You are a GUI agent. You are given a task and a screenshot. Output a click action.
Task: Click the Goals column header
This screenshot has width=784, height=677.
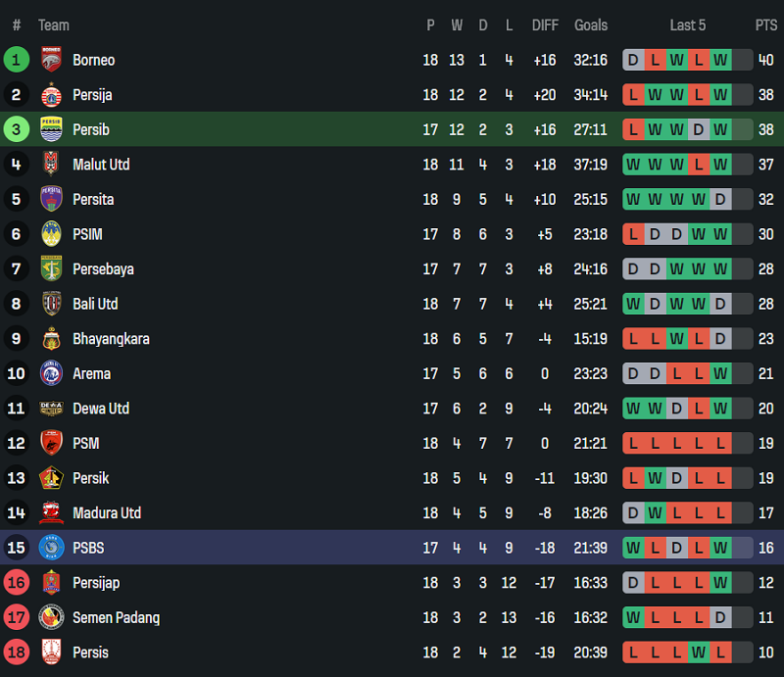click(x=590, y=25)
